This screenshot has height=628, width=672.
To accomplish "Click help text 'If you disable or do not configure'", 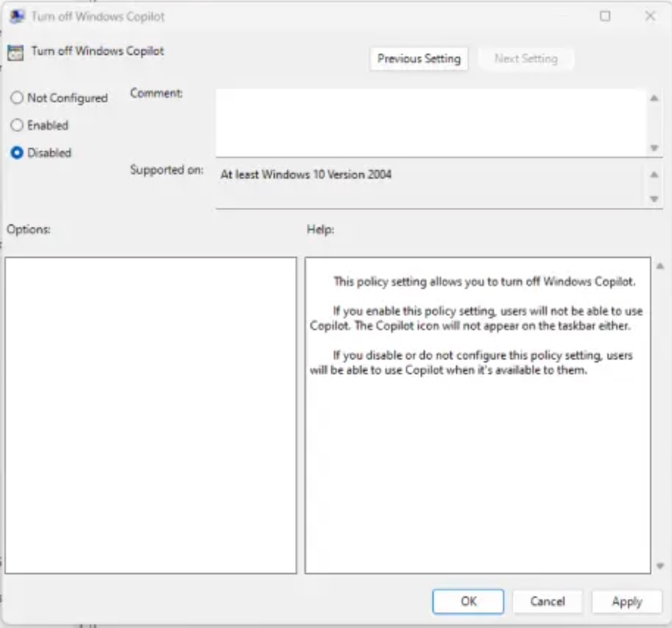I will [x=471, y=363].
